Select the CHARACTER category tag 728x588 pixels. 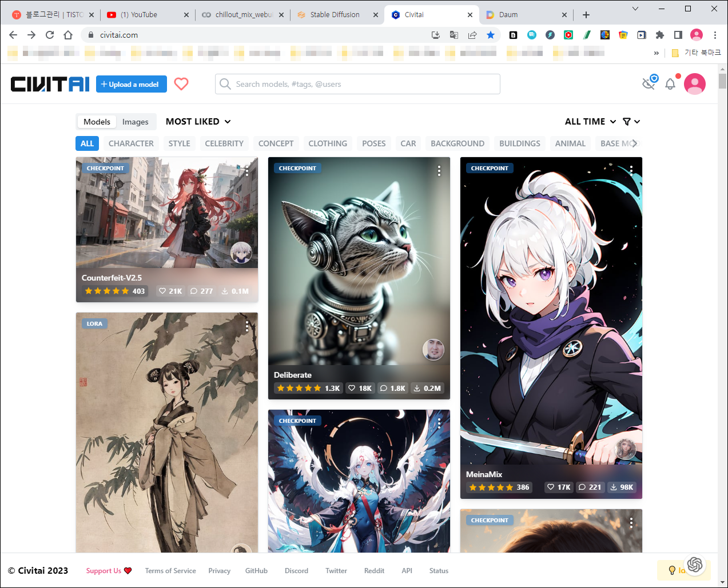(x=131, y=143)
